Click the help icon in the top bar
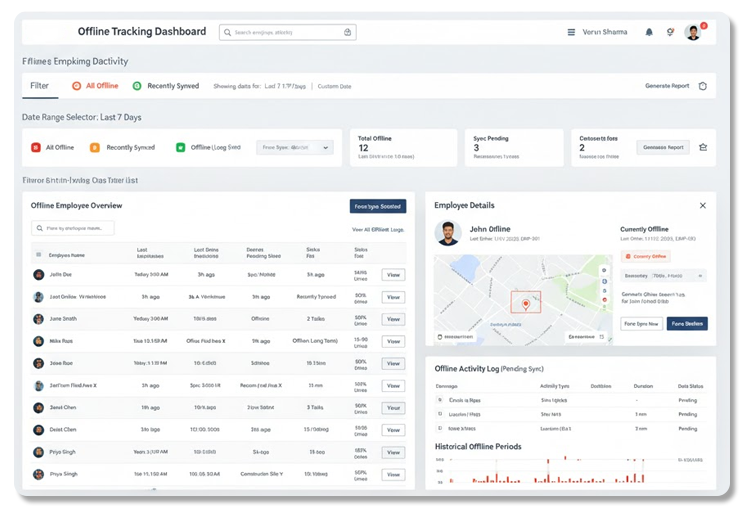The width and height of the screenshot is (746, 507). click(x=670, y=32)
